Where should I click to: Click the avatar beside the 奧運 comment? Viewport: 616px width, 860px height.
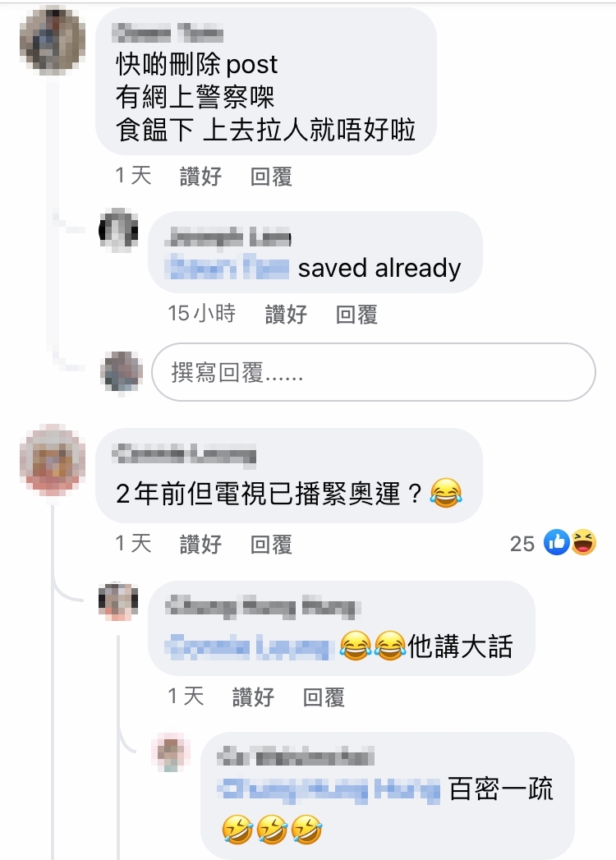[x=52, y=460]
